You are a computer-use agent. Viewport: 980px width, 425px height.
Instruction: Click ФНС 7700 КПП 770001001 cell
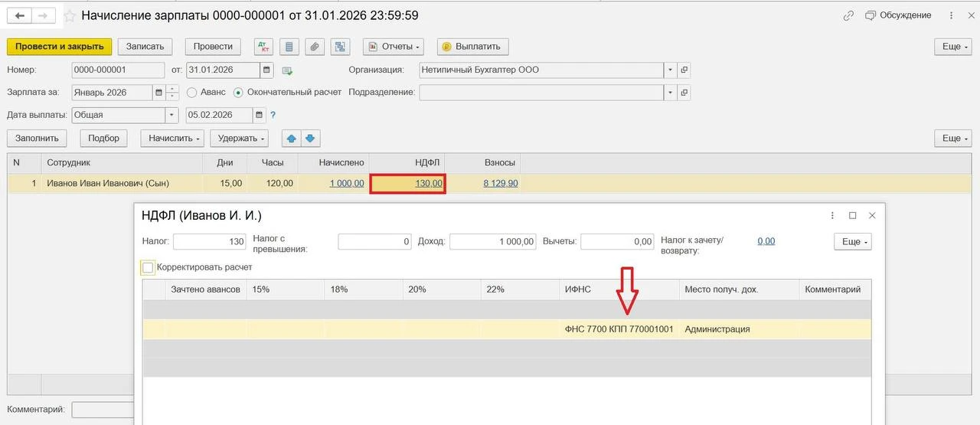(619, 329)
